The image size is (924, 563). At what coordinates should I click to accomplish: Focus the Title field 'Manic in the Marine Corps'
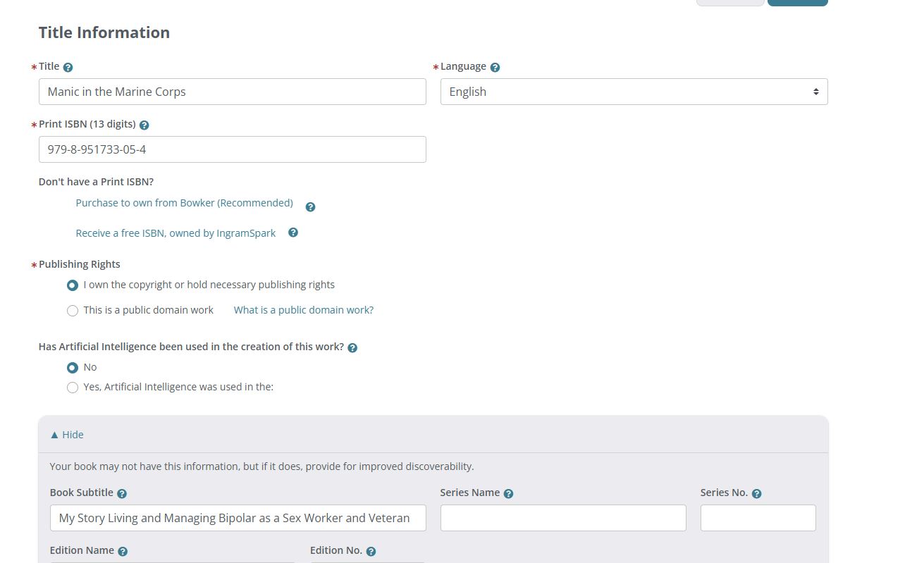coord(233,92)
